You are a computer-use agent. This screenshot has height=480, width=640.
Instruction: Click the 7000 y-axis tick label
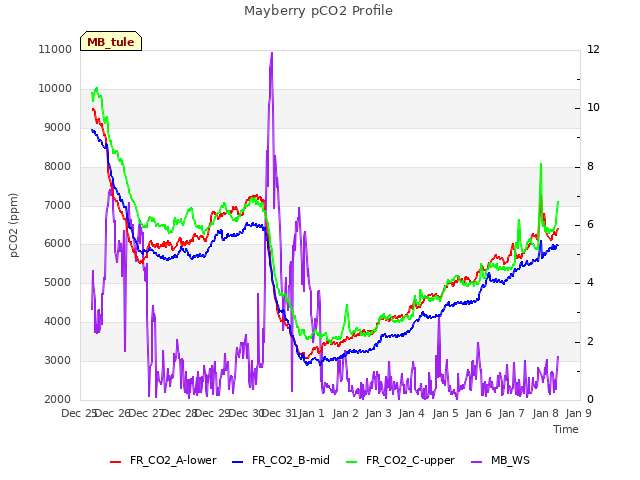(57, 205)
